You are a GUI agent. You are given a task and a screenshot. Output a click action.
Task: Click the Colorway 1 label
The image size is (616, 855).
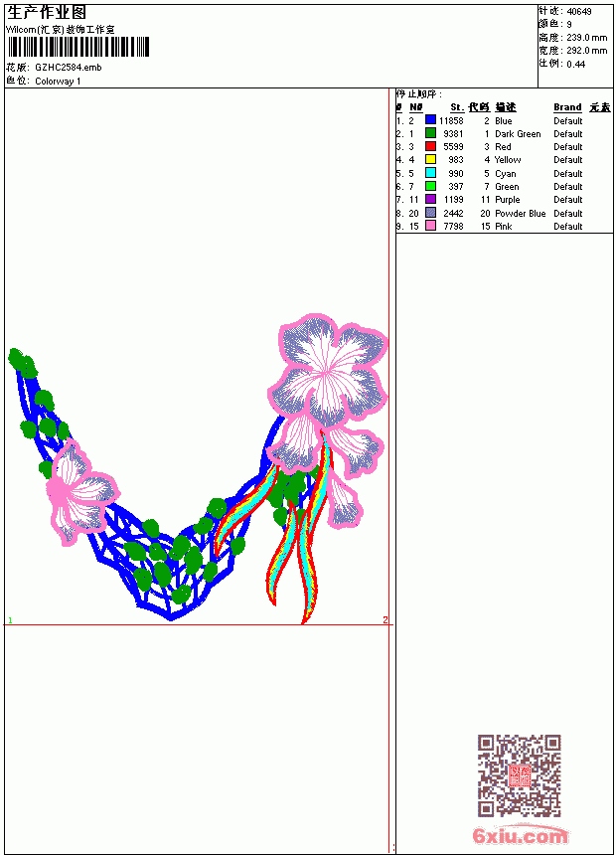(58, 82)
